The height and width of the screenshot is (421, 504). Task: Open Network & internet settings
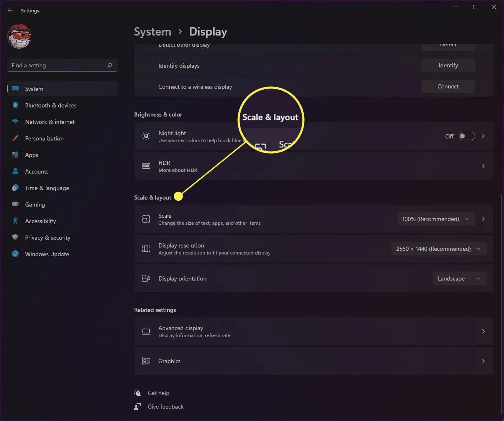pyautogui.click(x=62, y=122)
